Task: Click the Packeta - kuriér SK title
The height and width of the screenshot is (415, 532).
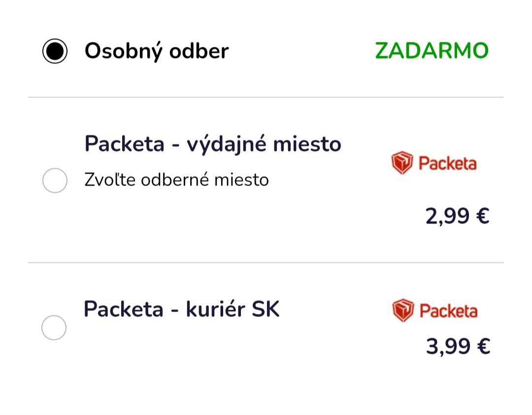Action: point(181,309)
